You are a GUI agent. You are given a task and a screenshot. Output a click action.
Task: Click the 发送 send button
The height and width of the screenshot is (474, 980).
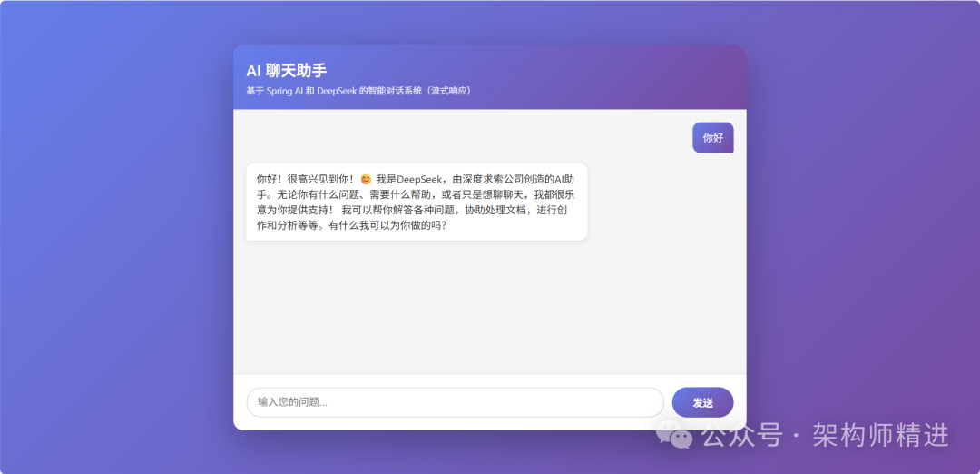(x=702, y=402)
